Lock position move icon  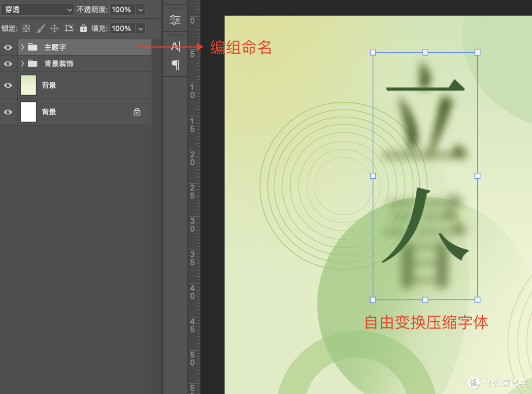[54, 29]
